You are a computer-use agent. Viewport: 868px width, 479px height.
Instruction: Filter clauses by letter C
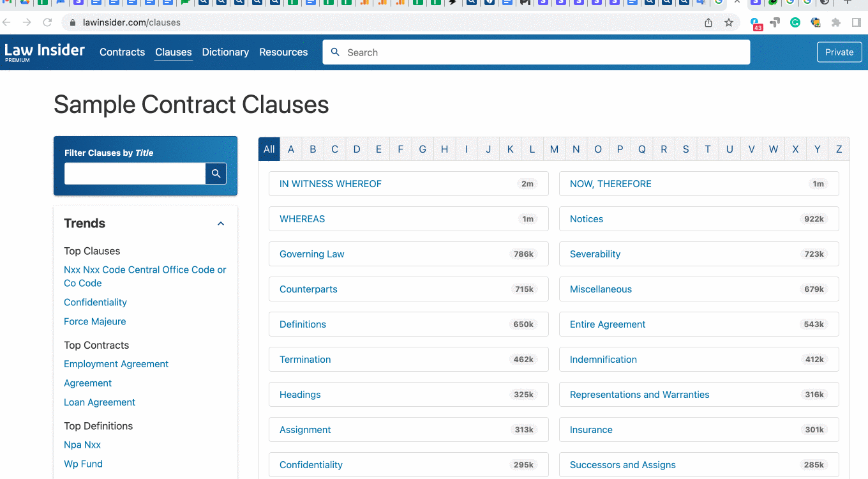[334, 149]
